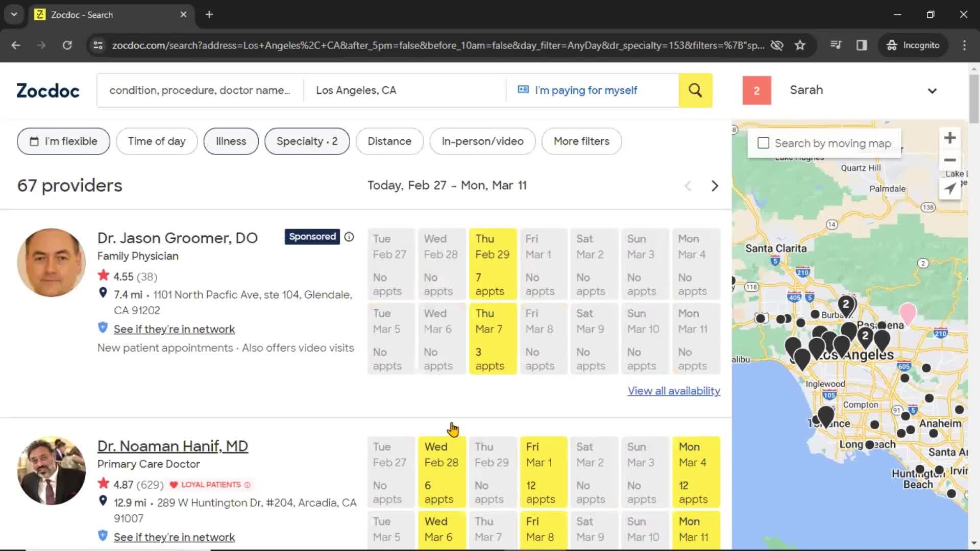Image resolution: width=980 pixels, height=551 pixels.
Task: Click the Loyal Patients info icon
Action: pyautogui.click(x=248, y=485)
